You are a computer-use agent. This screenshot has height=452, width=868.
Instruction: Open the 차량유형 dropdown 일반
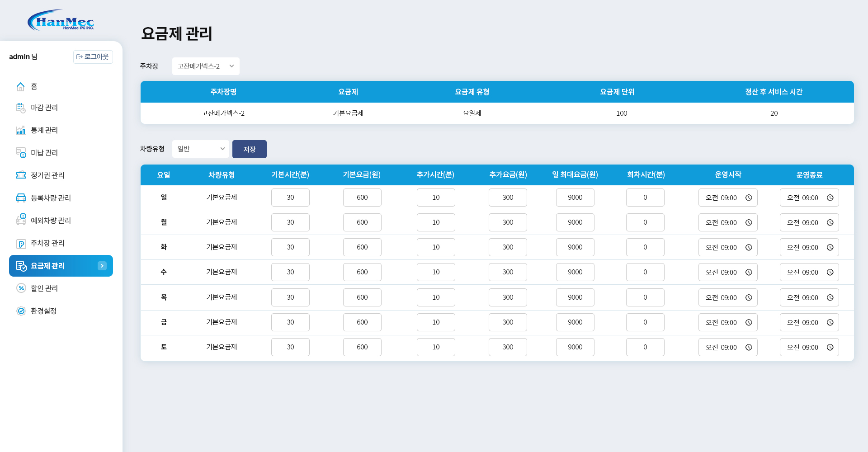click(x=201, y=149)
